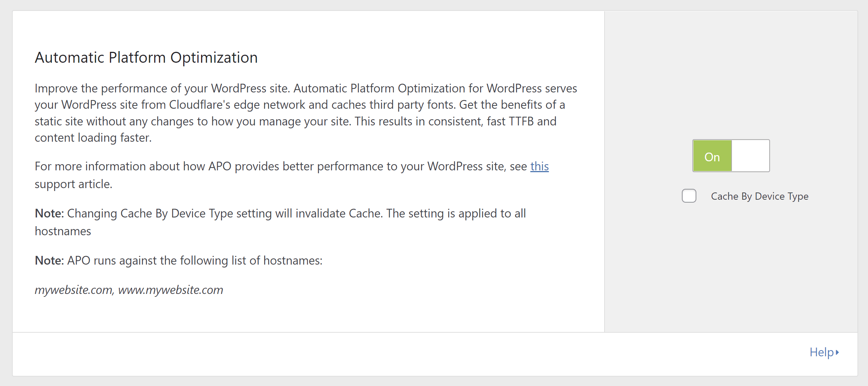Open documentation via the underlined "this" text

pos(540,166)
